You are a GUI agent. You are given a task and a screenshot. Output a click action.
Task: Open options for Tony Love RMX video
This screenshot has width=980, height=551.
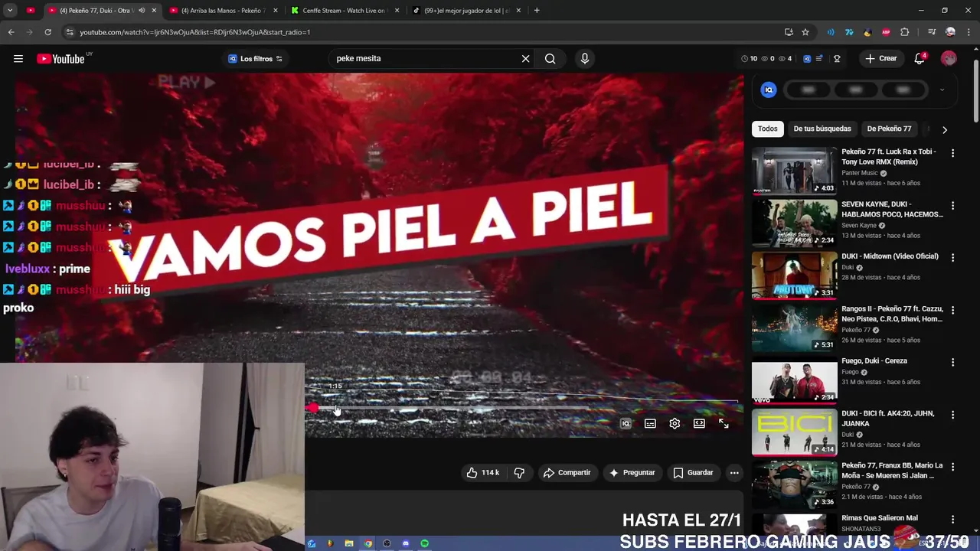point(952,153)
